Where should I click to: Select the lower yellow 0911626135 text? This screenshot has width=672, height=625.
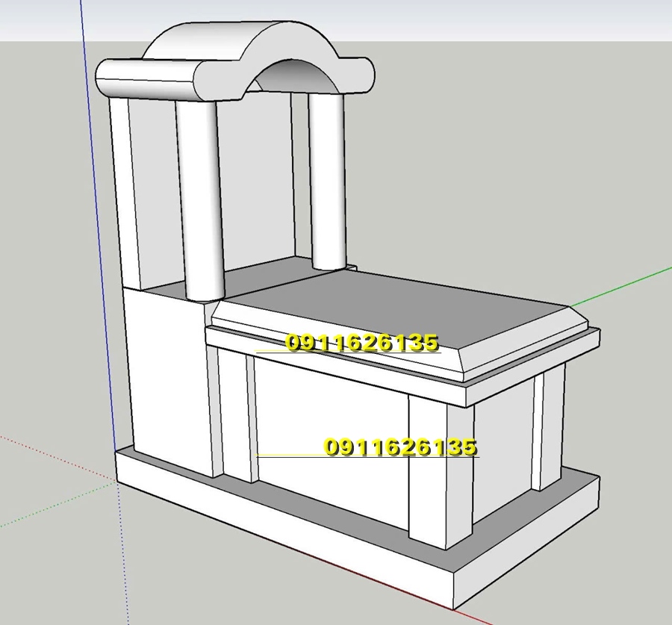point(399,447)
